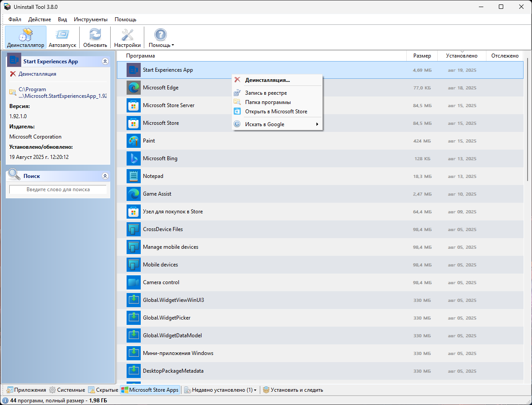Switch to the Автозапуск toolbar section

62,37
